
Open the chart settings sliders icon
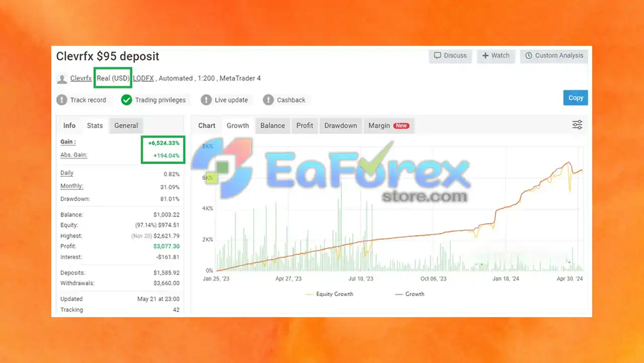(x=577, y=125)
